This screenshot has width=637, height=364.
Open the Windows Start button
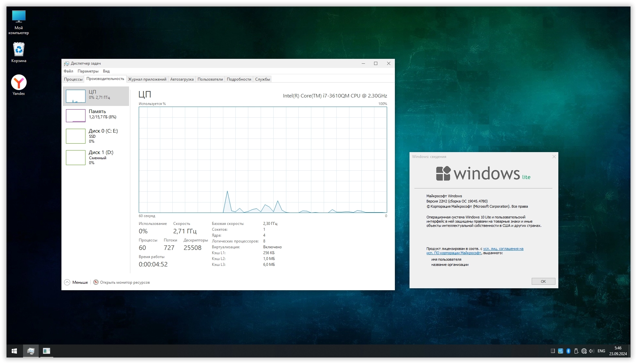pyautogui.click(x=14, y=351)
